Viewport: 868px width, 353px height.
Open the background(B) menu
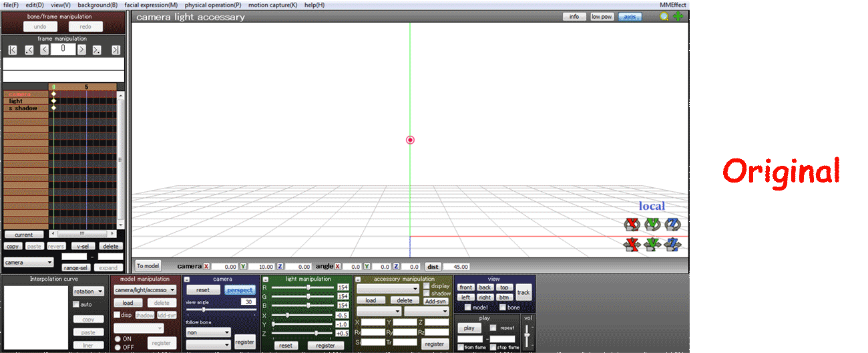[97, 5]
